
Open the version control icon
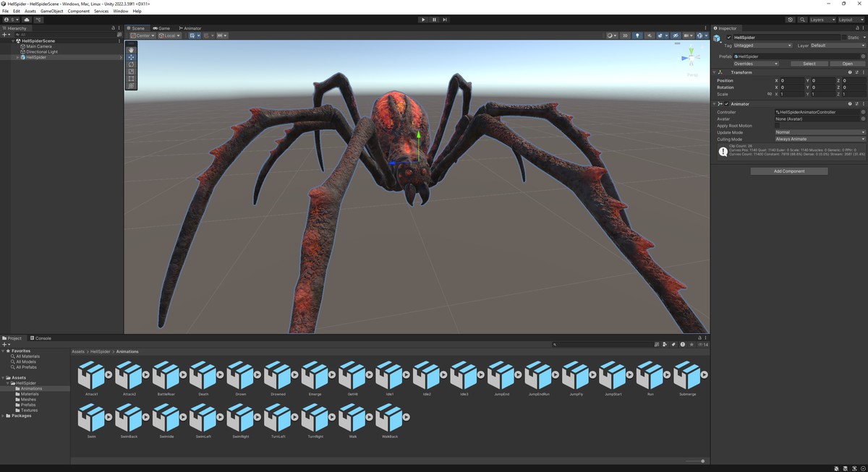point(38,20)
